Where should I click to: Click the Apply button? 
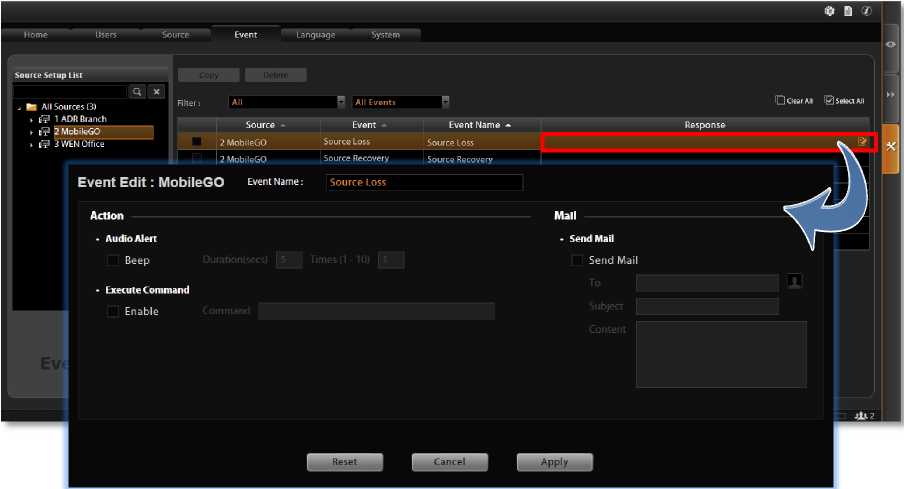(x=554, y=462)
